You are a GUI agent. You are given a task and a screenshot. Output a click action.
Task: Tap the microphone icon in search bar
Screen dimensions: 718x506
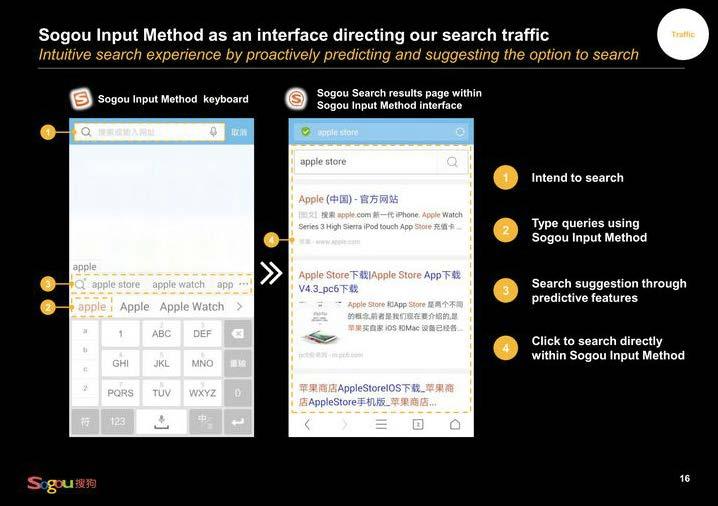[213, 132]
